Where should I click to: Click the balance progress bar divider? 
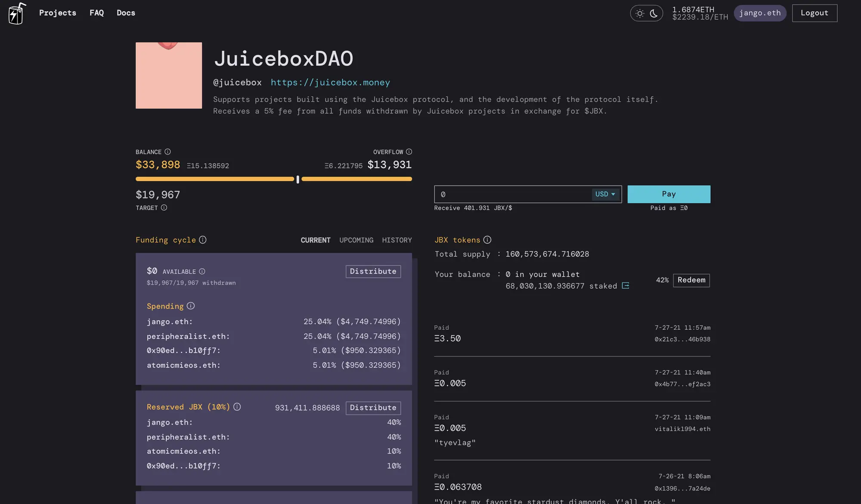point(297,179)
